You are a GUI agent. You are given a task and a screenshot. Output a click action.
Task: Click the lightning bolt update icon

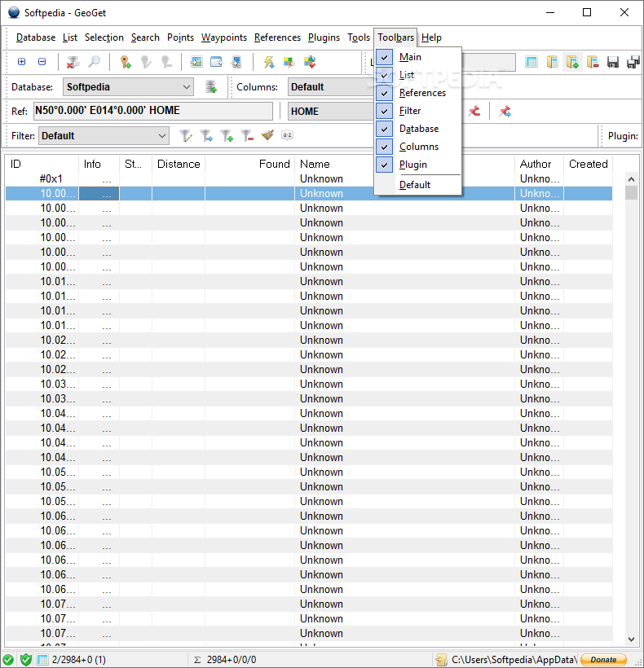(268, 62)
